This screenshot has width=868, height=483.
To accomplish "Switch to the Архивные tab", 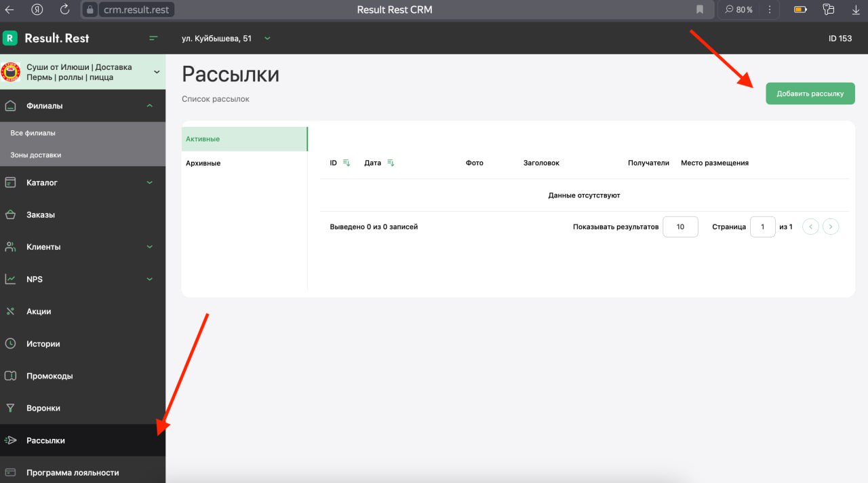I will click(x=203, y=163).
